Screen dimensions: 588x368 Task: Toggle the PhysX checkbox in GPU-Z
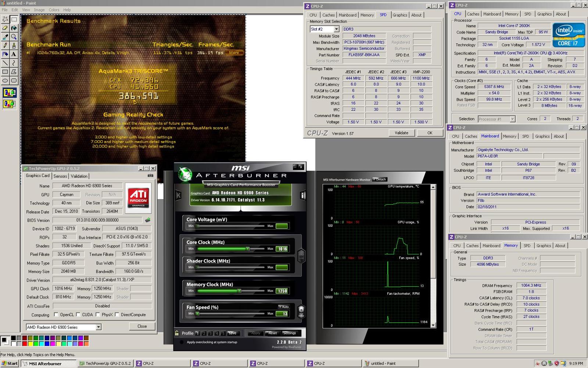pos(98,315)
